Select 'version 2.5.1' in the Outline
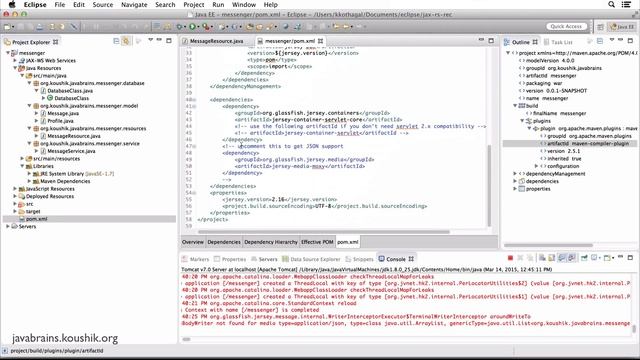Viewport: 640px width, 360px height. click(563, 151)
